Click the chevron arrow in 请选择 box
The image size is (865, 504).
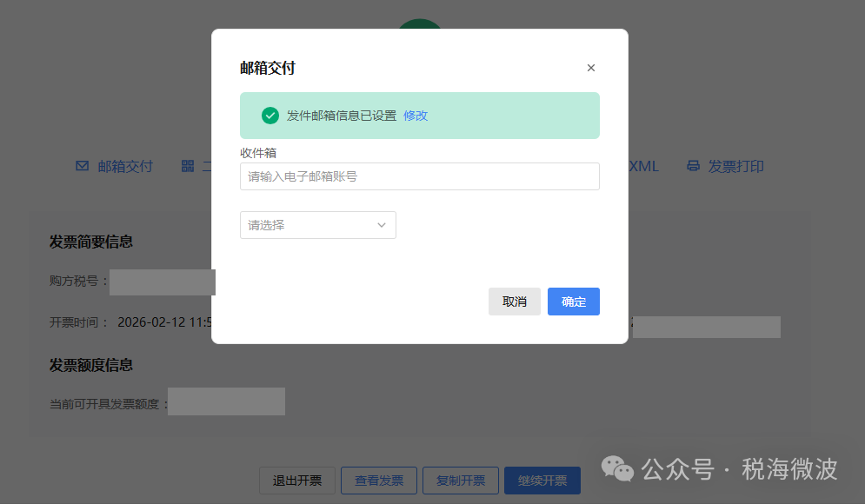381,225
